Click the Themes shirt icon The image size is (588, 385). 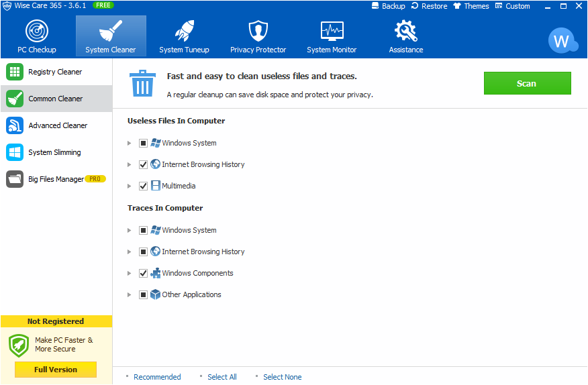pyautogui.click(x=456, y=5)
